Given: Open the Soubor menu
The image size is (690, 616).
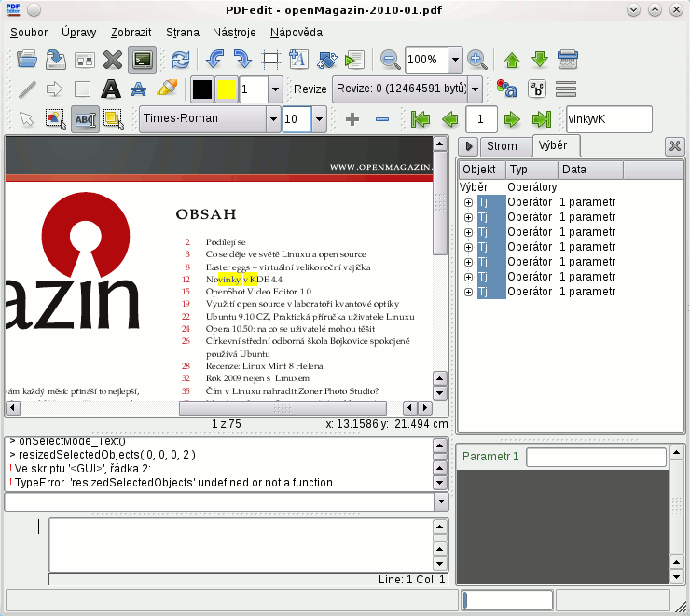Looking at the screenshot, I should (29, 33).
